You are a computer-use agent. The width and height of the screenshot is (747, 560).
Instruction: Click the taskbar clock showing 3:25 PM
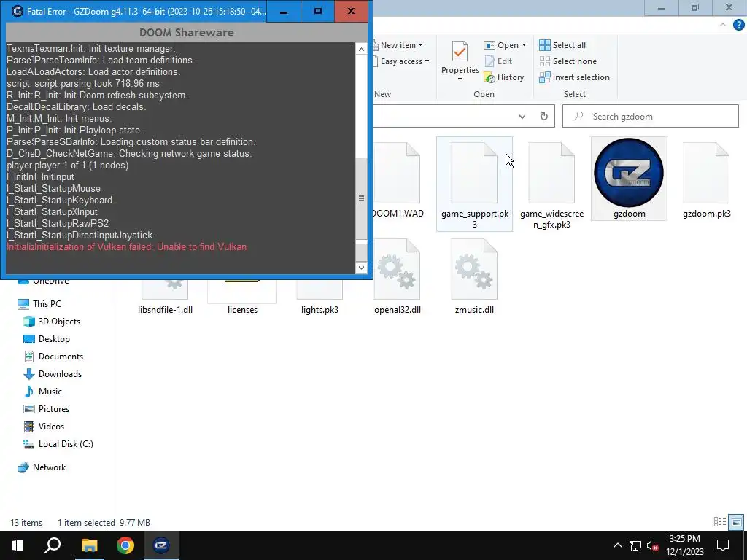coord(684,545)
